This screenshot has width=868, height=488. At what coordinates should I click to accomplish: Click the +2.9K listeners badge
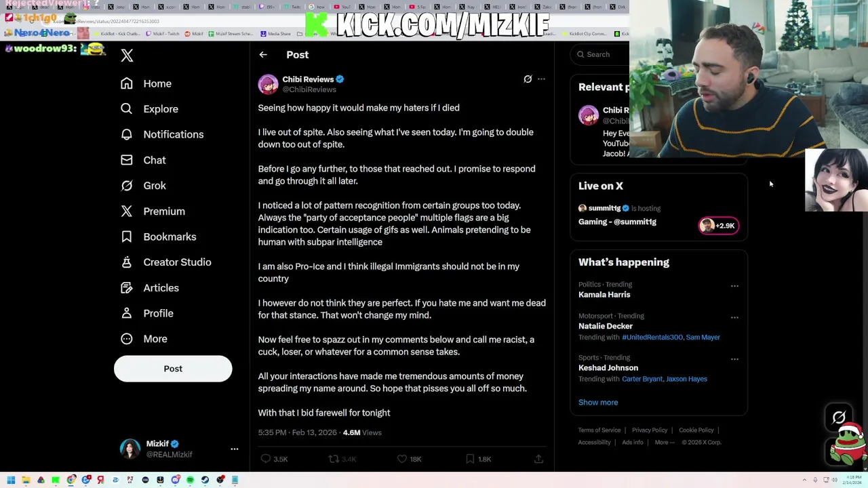(718, 226)
